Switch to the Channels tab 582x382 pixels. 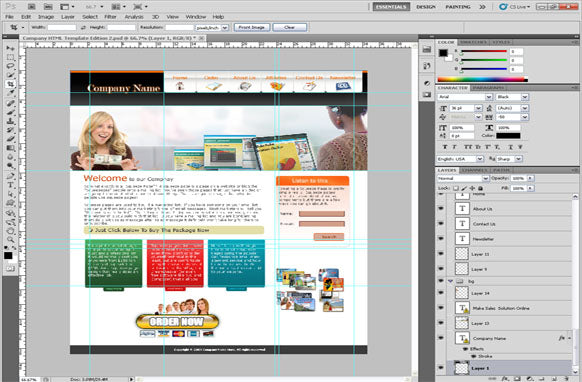(475, 170)
